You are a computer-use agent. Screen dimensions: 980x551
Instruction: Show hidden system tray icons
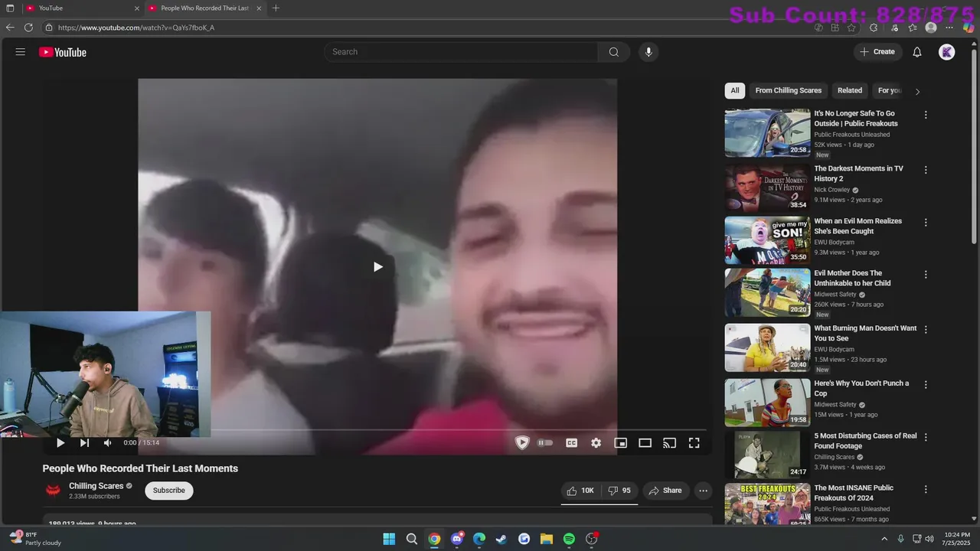coord(884,539)
